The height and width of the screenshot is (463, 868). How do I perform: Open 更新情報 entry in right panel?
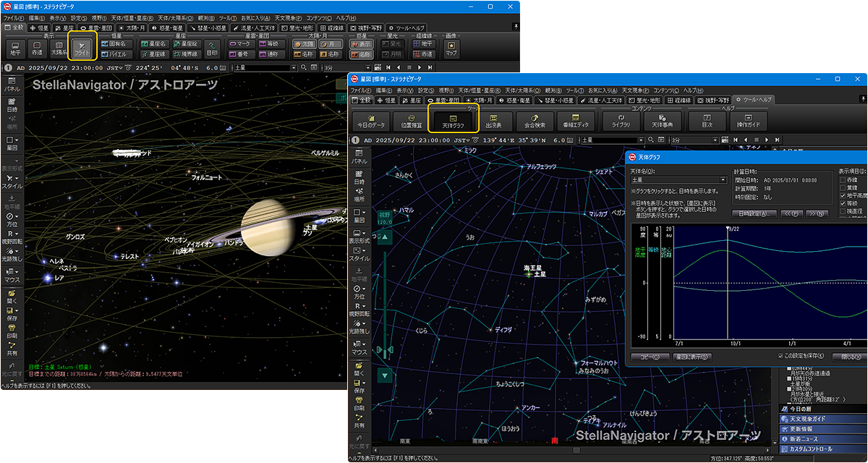[824, 429]
